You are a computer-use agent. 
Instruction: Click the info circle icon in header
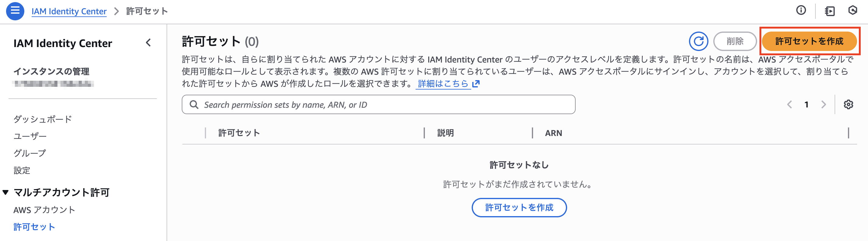[x=801, y=10]
